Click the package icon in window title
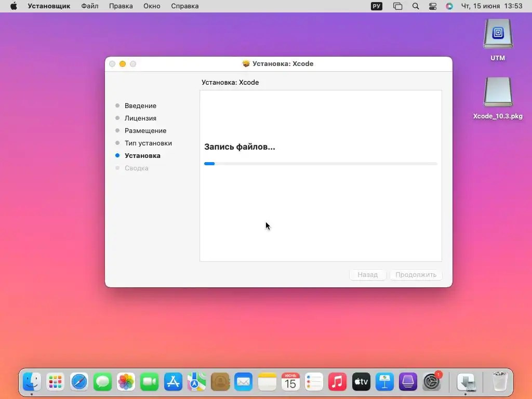 point(246,63)
